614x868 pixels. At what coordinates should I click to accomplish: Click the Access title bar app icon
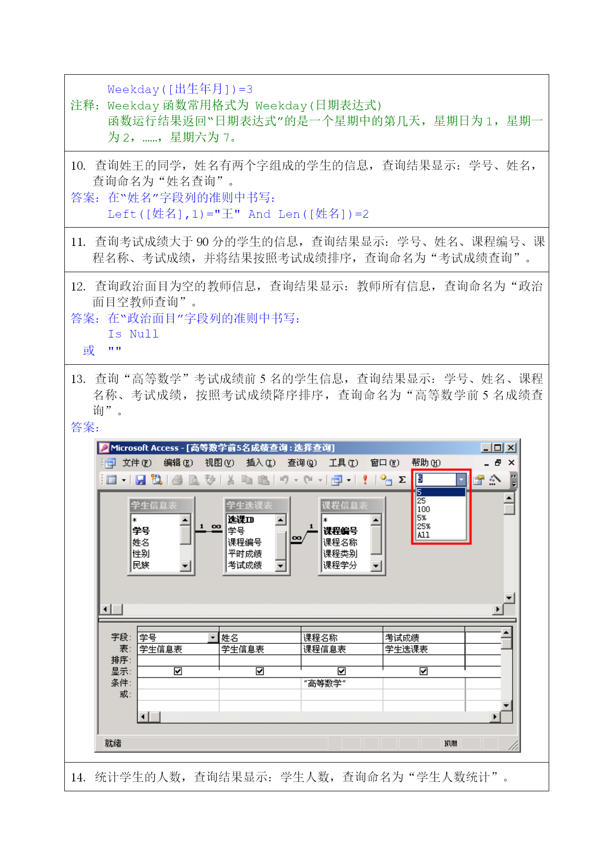(x=104, y=448)
